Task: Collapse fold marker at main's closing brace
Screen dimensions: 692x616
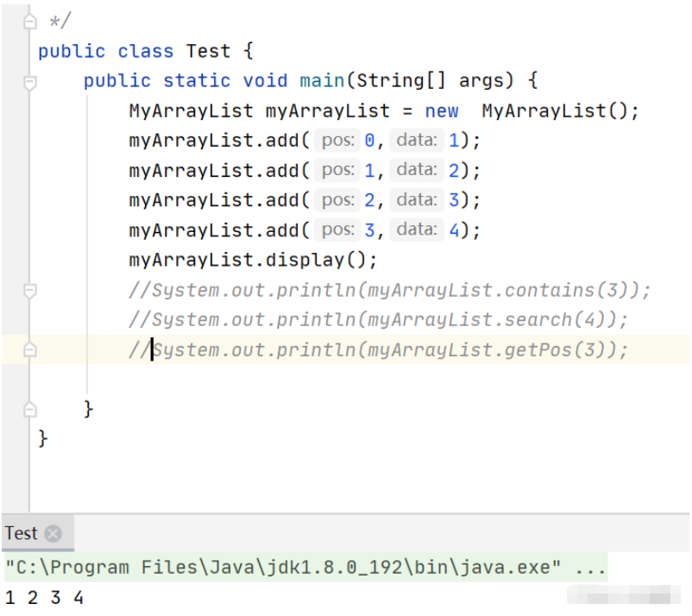Action: (x=30, y=410)
